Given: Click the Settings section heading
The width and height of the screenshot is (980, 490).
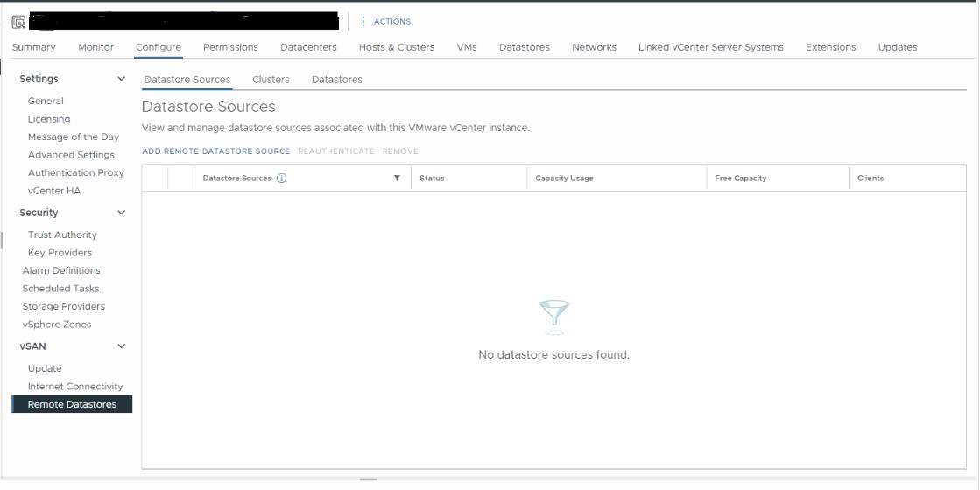Looking at the screenshot, I should point(39,79).
